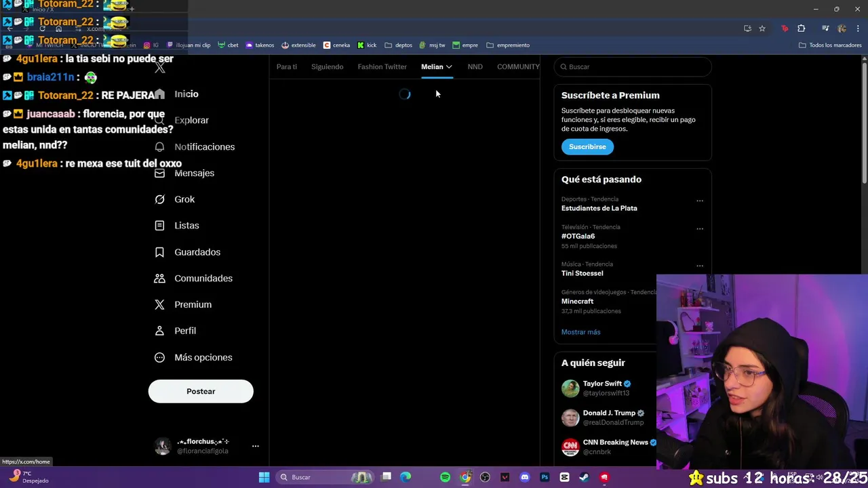The image size is (868, 488).
Task: Switch to the NND tab
Action: coord(475,66)
